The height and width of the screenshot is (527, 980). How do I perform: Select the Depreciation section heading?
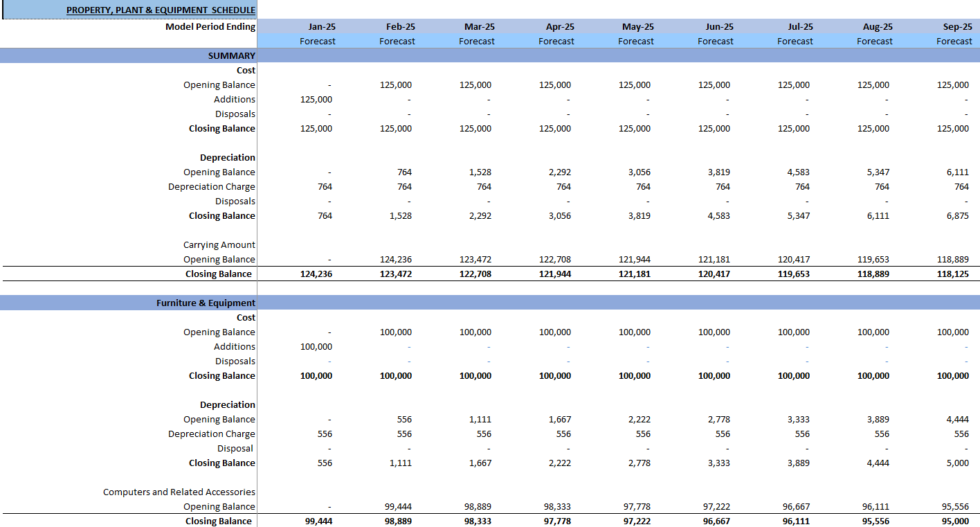[x=228, y=157]
